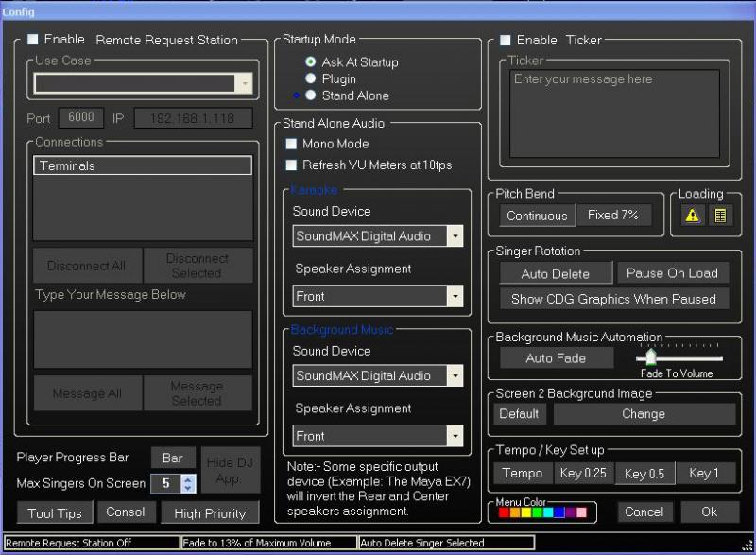Click the Fade To Volume slider thumb
This screenshot has width=756, height=555.
(x=651, y=356)
